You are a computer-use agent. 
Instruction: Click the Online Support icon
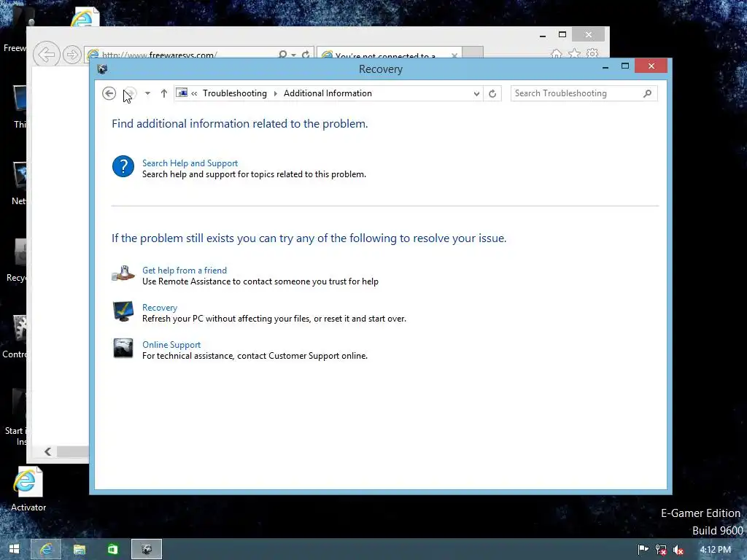click(x=123, y=348)
